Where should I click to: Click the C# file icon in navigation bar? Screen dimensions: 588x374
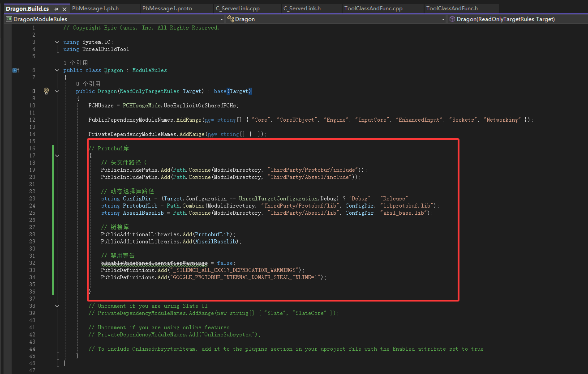9,19
